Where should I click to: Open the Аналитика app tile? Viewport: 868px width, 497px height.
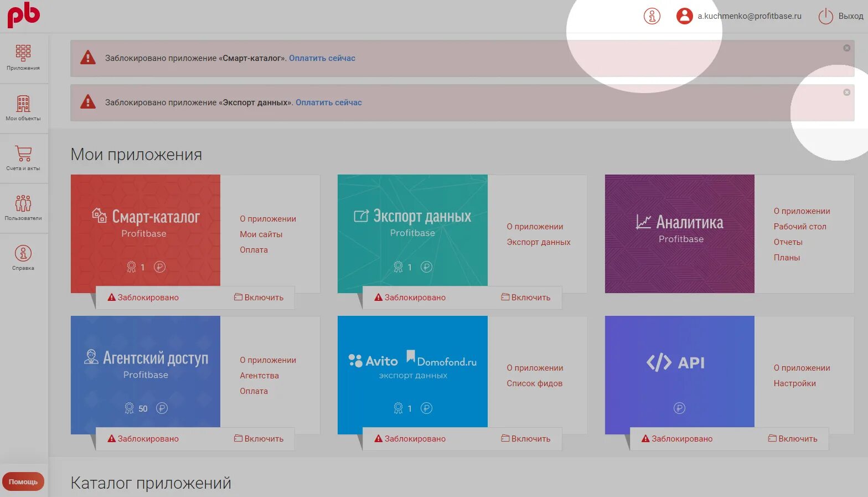click(x=680, y=234)
